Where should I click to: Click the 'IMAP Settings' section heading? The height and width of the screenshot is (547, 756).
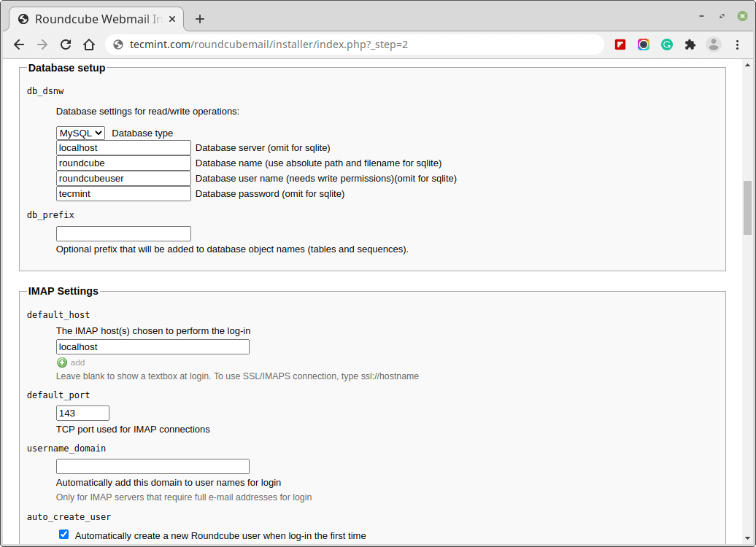(x=63, y=291)
